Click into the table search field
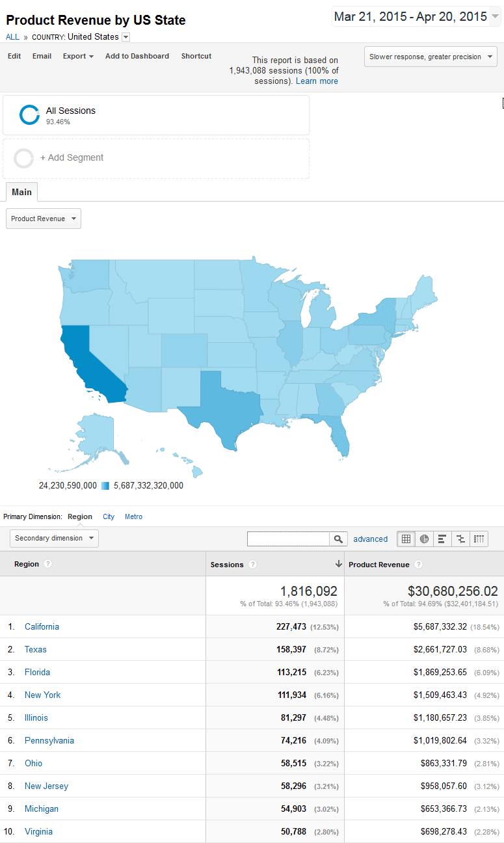 pyautogui.click(x=289, y=539)
